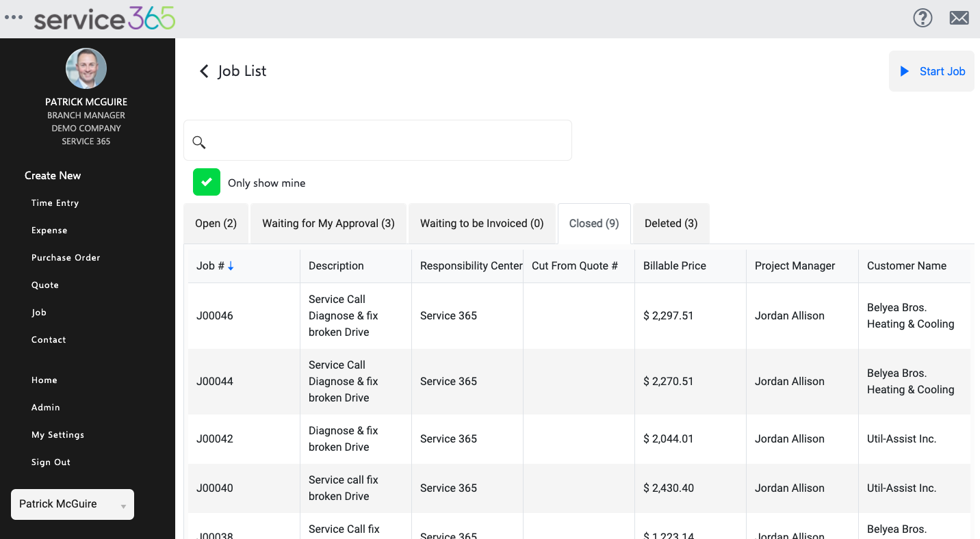Open job J00046 row

(215, 316)
